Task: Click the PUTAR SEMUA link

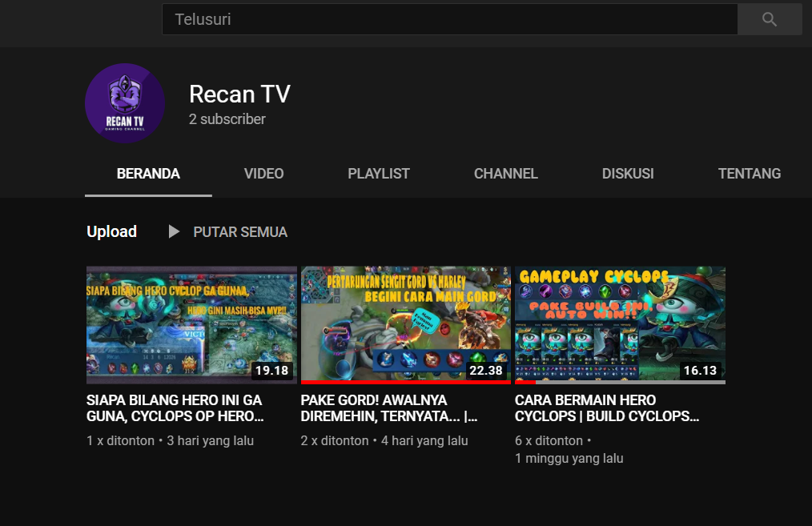Action: 240,232
